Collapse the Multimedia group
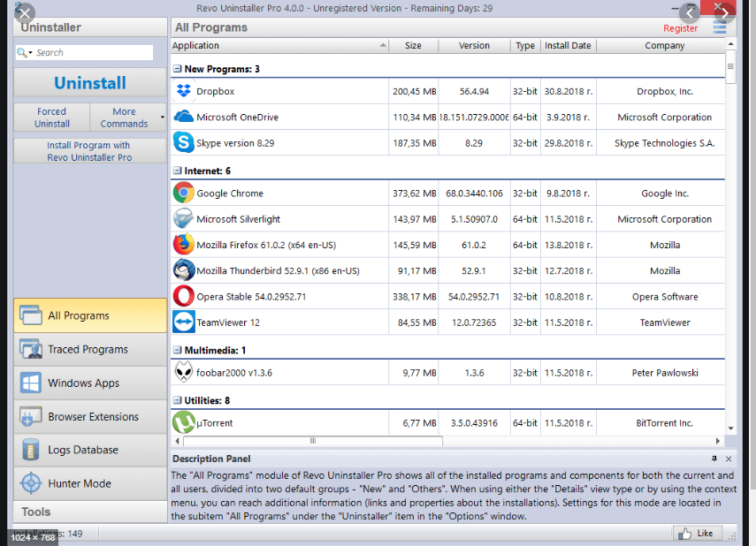This screenshot has height=546, width=756. pos(178,350)
